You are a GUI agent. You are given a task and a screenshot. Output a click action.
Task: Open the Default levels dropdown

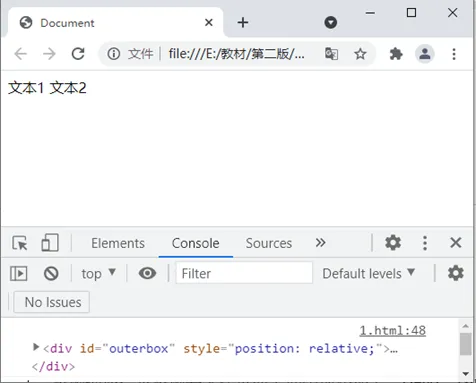pos(368,273)
